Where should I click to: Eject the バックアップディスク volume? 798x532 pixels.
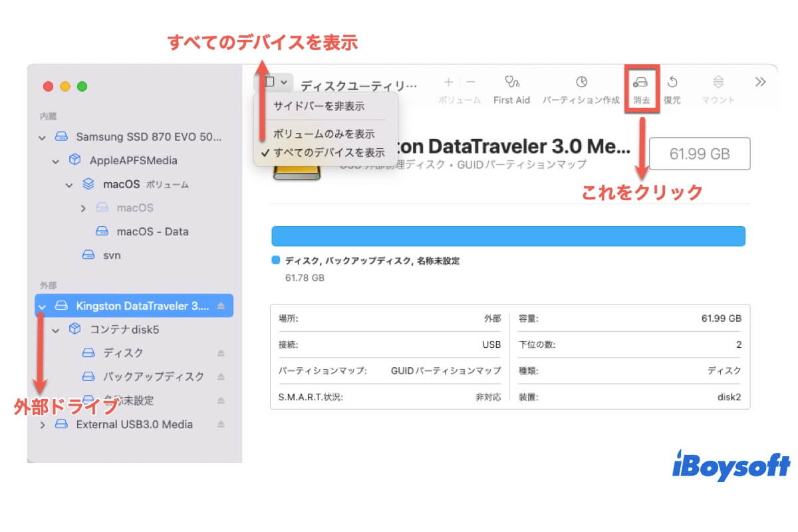(x=221, y=376)
